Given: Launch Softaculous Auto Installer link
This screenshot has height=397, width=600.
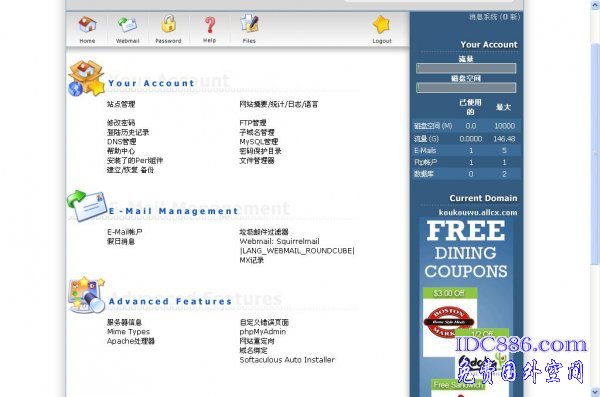Looking at the screenshot, I should tap(287, 360).
